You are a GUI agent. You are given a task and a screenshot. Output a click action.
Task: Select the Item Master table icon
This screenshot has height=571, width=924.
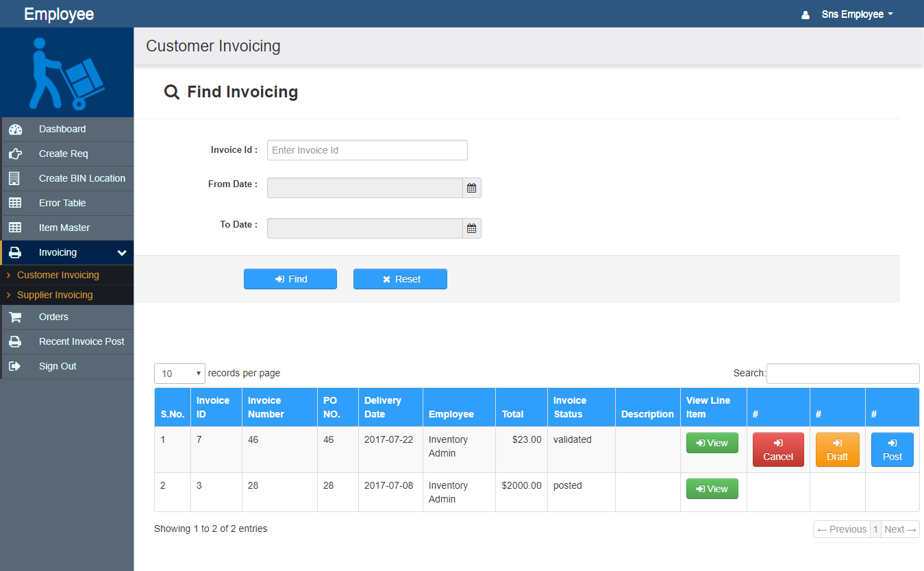[x=15, y=228]
